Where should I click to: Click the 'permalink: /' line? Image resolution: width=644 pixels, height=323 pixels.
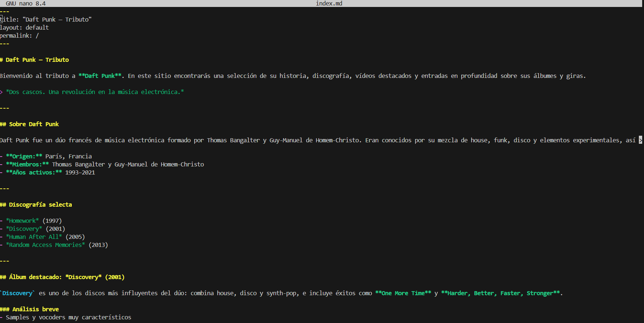19,35
